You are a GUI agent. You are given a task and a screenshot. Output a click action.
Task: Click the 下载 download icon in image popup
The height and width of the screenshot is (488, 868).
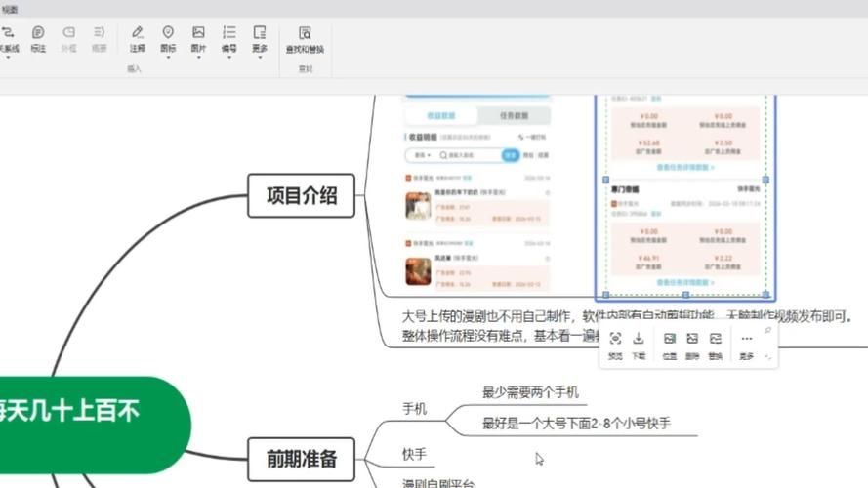point(639,338)
